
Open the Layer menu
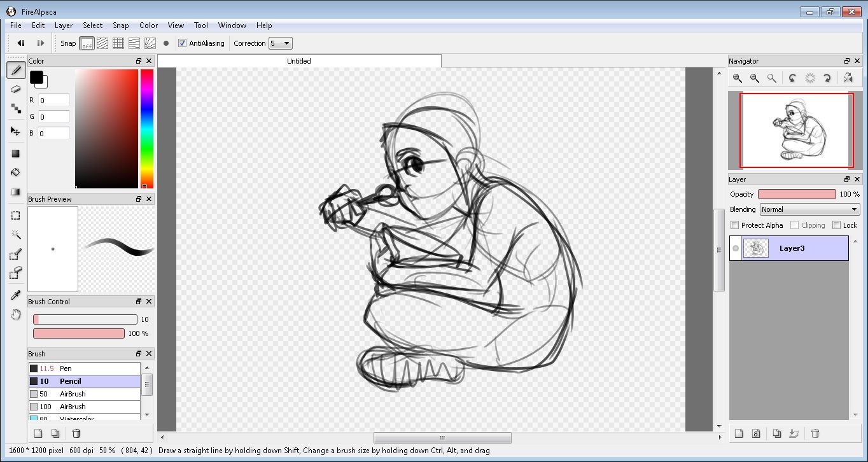point(64,25)
